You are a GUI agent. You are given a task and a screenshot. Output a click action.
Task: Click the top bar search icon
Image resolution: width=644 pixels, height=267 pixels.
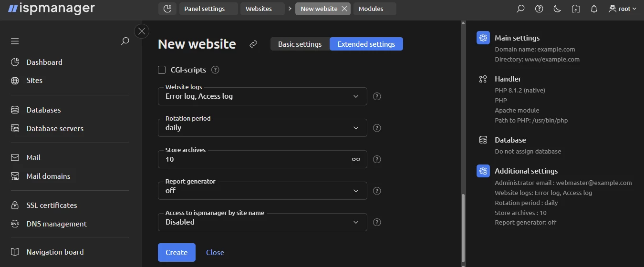pyautogui.click(x=520, y=9)
